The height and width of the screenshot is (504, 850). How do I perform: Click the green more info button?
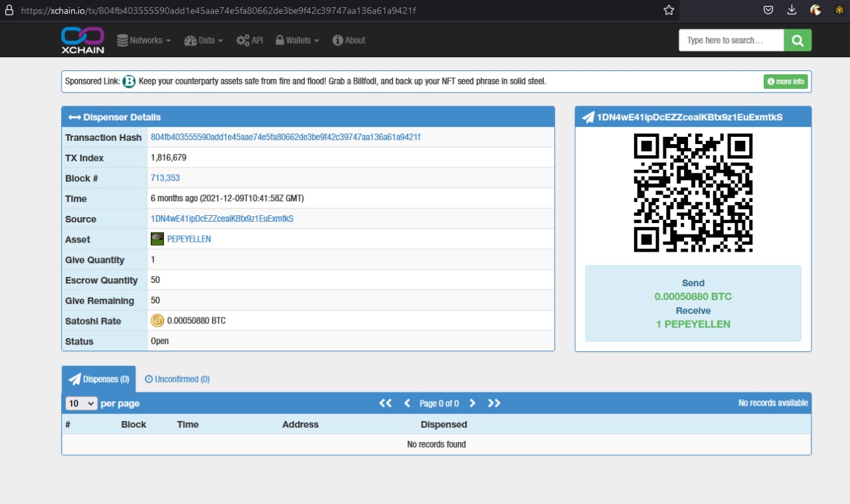[x=786, y=82]
